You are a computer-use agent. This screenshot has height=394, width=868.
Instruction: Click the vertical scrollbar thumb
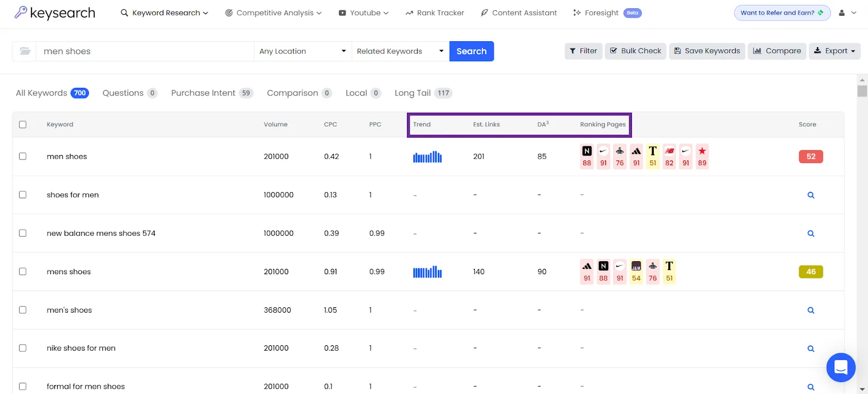862,91
